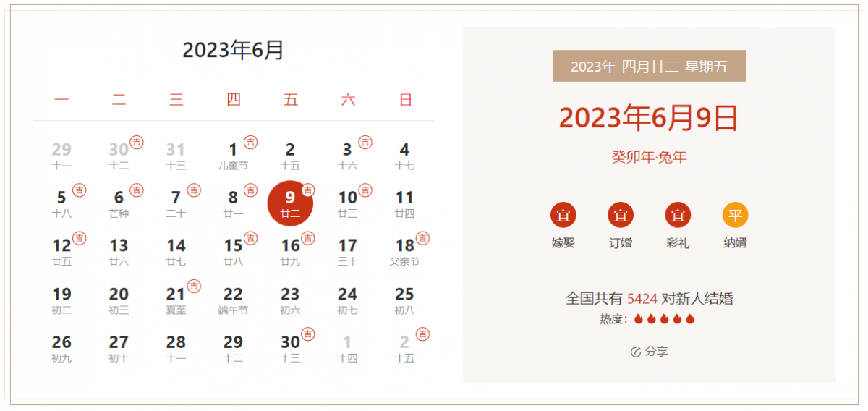The height and width of the screenshot is (411, 868).
Task: Select June 19 (初二)
Action: (61, 300)
